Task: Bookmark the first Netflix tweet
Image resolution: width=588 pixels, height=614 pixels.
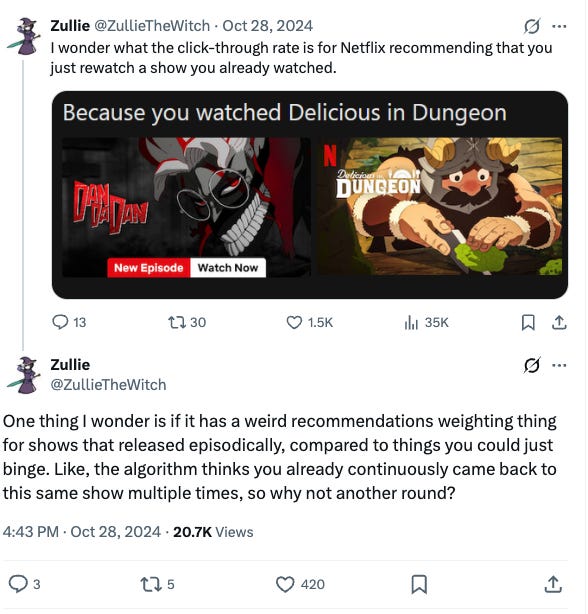Action: (x=528, y=323)
